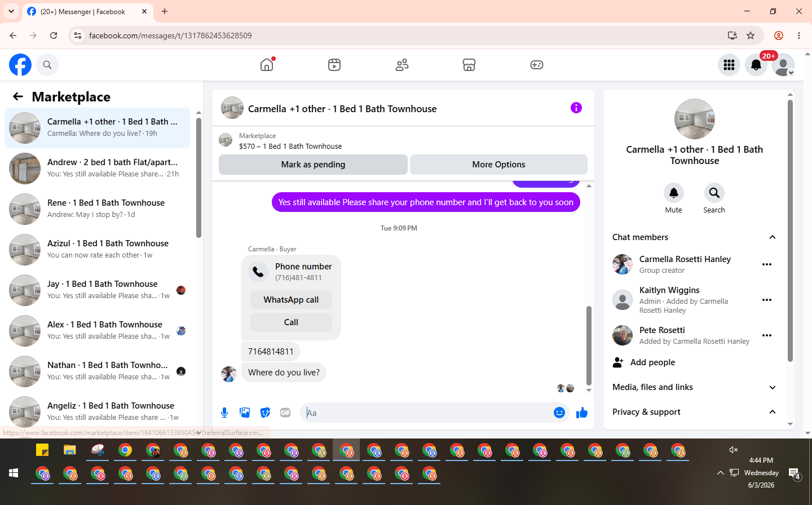Open member options for Kaitlyn Wiggins

[x=767, y=300]
